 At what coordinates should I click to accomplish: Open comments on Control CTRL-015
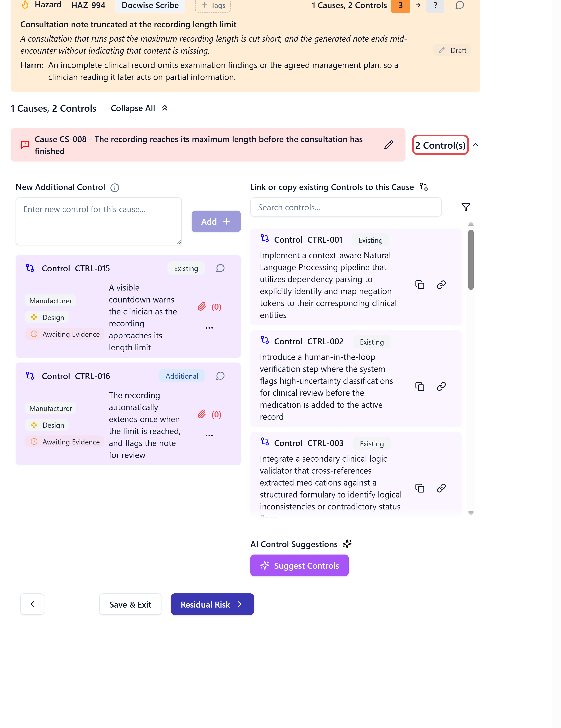click(220, 268)
